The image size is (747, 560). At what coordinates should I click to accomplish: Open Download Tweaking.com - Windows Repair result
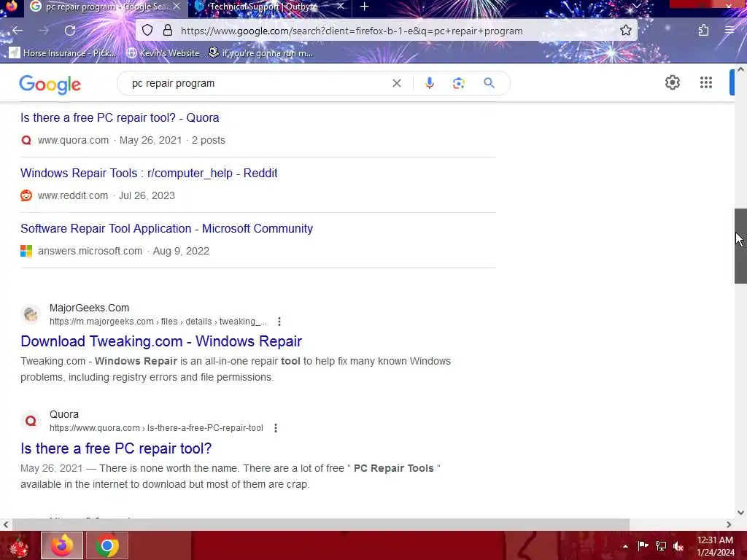point(161,341)
